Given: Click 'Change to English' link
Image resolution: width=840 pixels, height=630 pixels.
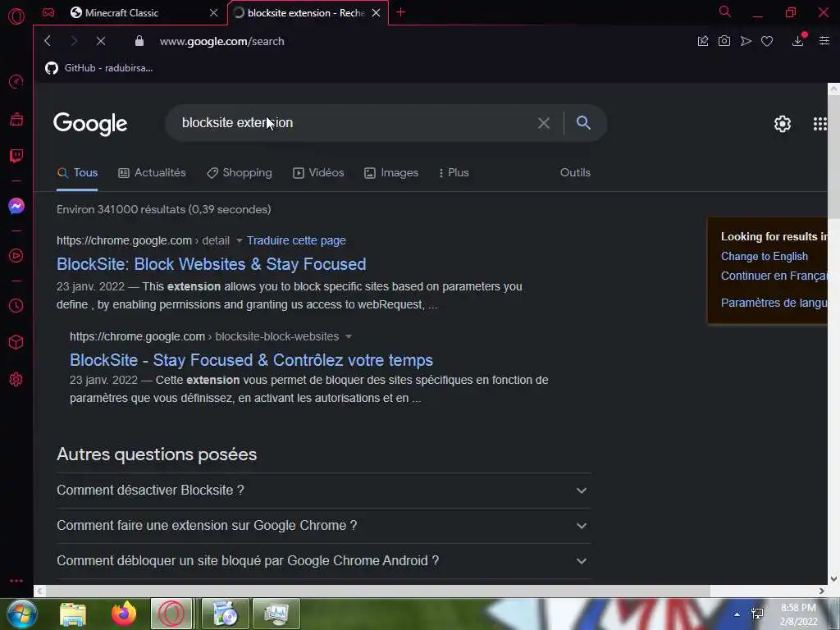Looking at the screenshot, I should click(x=764, y=256).
